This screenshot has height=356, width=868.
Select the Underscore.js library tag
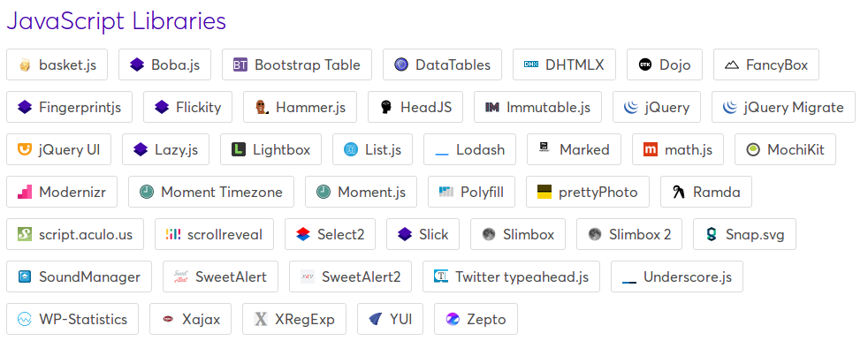tap(677, 276)
